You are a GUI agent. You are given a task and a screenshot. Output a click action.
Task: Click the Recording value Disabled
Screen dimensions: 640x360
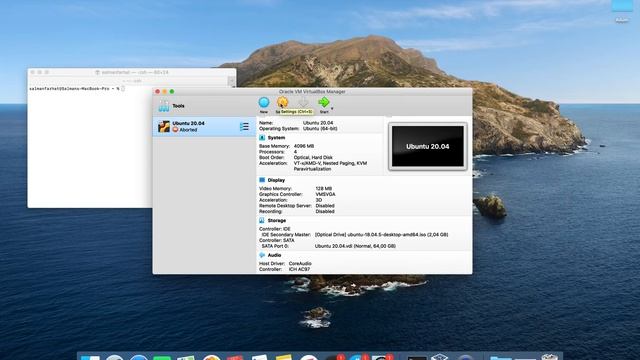[325, 211]
